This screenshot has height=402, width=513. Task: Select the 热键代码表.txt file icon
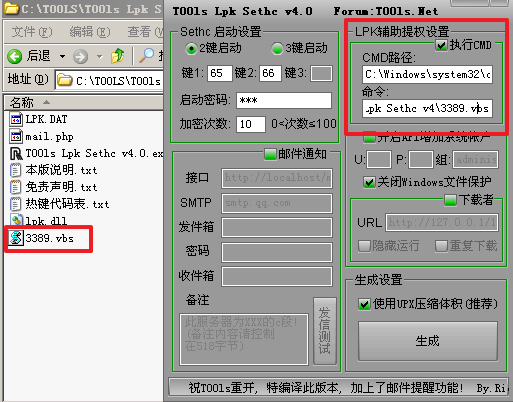15,204
